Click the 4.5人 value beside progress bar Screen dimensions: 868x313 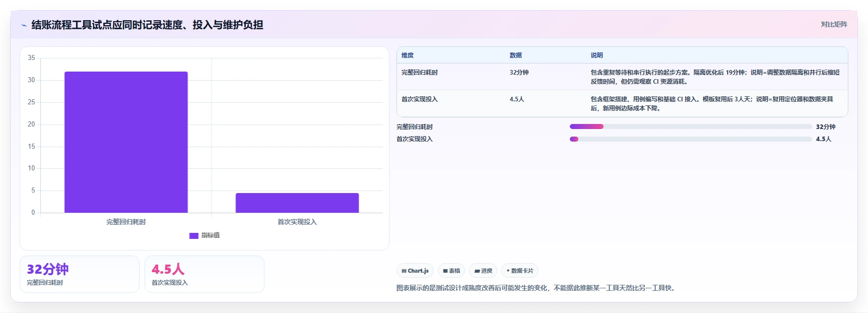(x=824, y=139)
